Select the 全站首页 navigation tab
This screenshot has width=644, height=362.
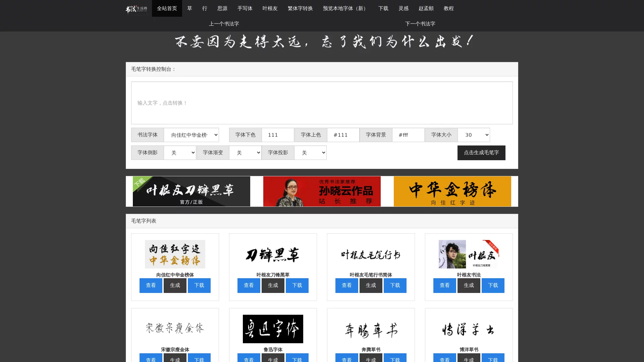[x=167, y=8]
